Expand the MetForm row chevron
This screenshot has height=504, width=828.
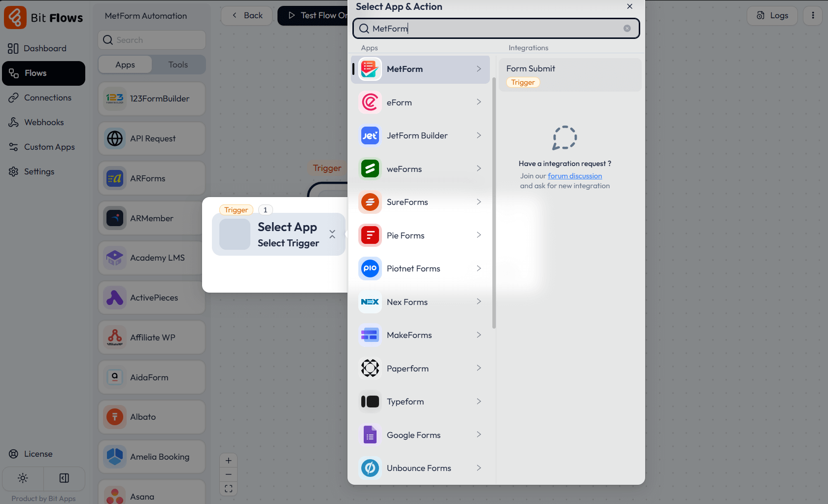479,69
